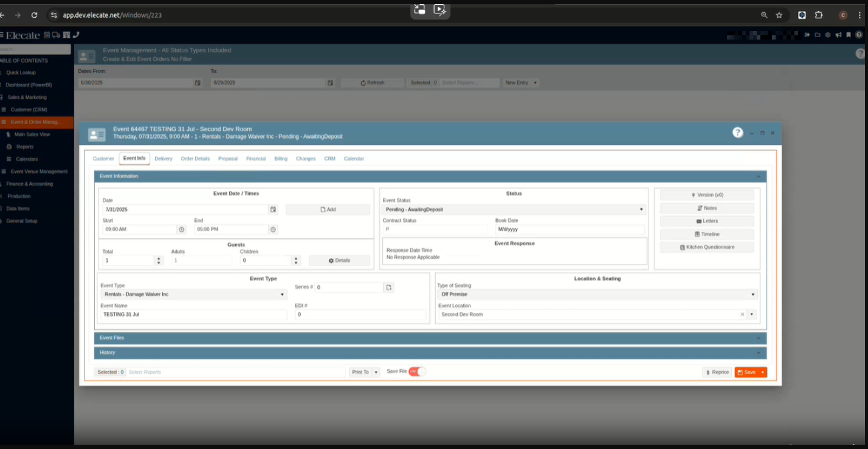Open the Series # document icon
868x449 pixels.
(389, 287)
